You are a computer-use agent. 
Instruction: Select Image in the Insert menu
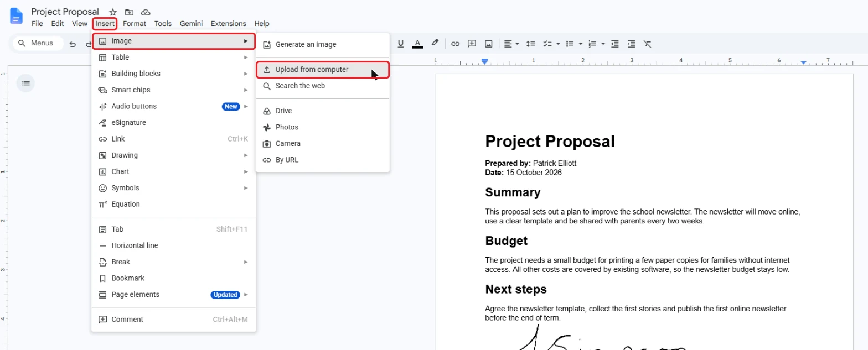[174, 41]
